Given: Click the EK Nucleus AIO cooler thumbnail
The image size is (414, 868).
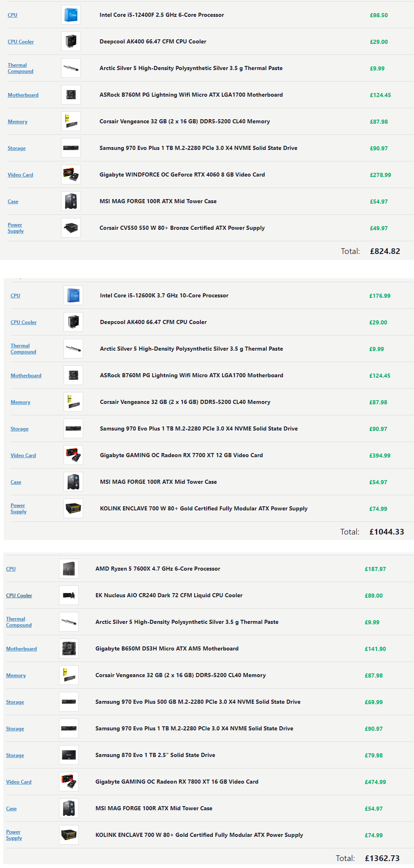Looking at the screenshot, I should click(69, 595).
